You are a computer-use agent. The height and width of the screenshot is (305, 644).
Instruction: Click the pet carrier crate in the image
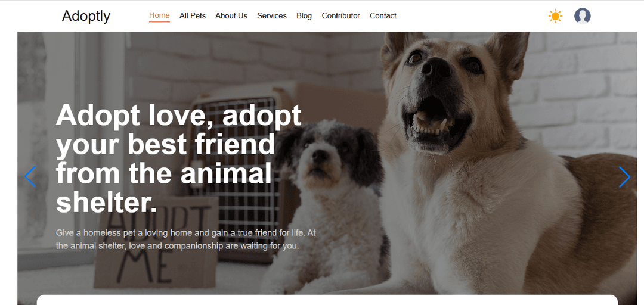click(246, 164)
